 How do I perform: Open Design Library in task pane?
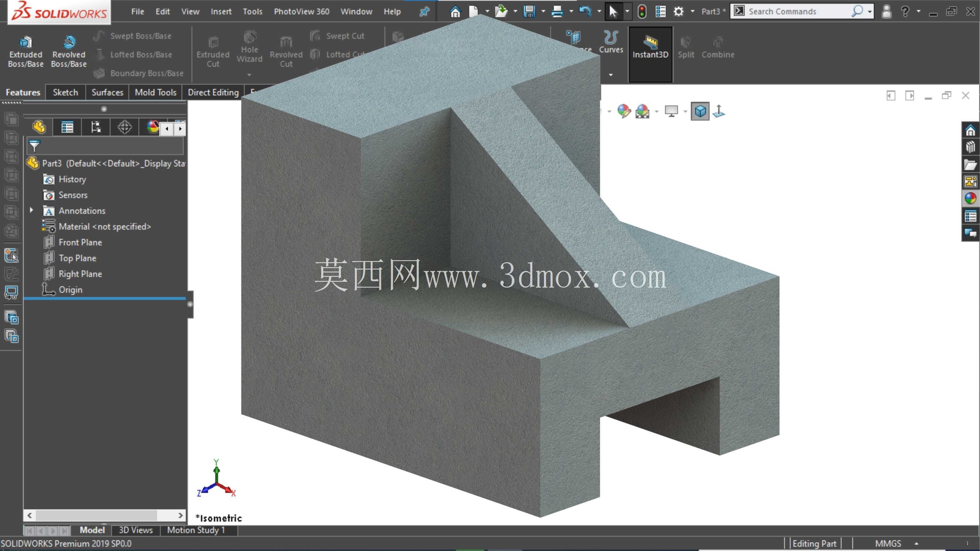(x=970, y=147)
